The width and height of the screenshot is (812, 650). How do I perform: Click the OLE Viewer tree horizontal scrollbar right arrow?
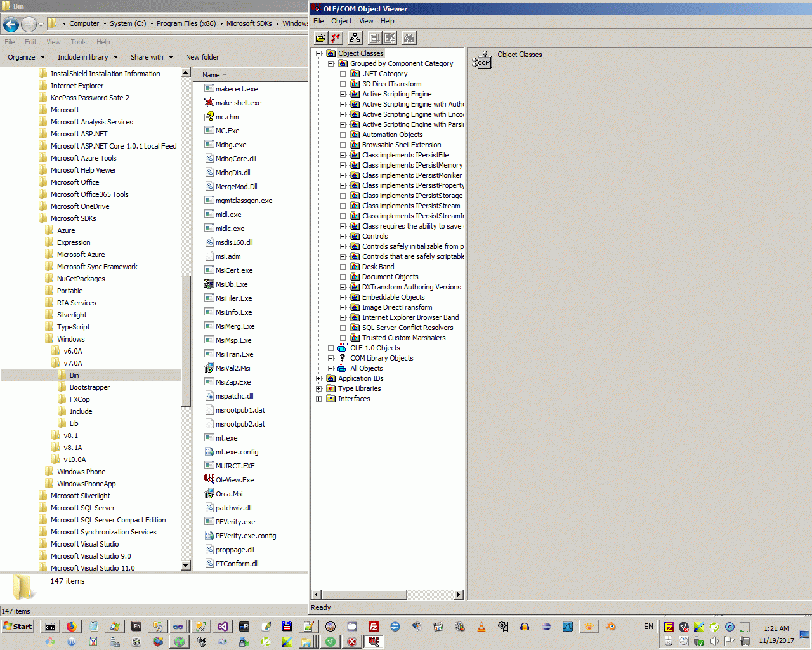point(459,595)
